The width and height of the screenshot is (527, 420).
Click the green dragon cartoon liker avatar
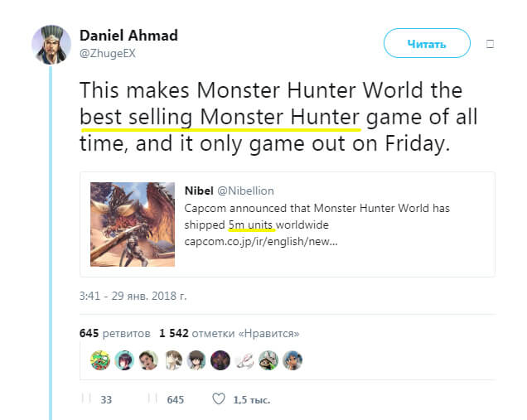pyautogui.click(x=100, y=360)
